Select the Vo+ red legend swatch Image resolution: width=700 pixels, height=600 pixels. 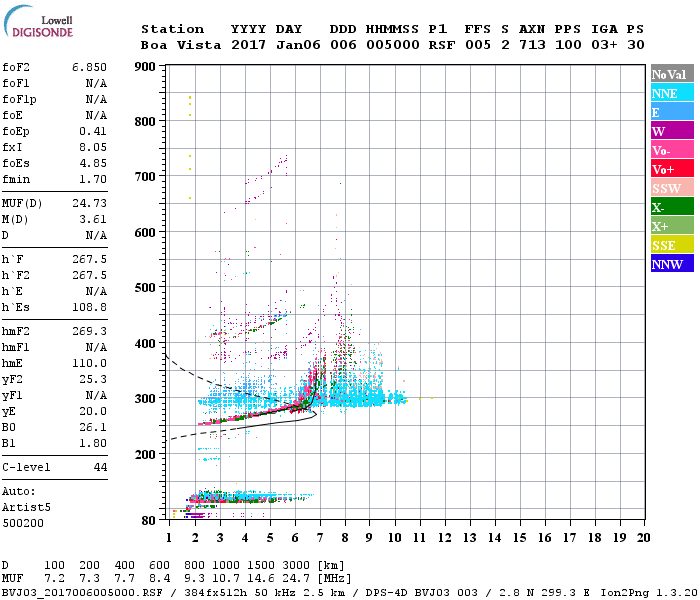672,169
